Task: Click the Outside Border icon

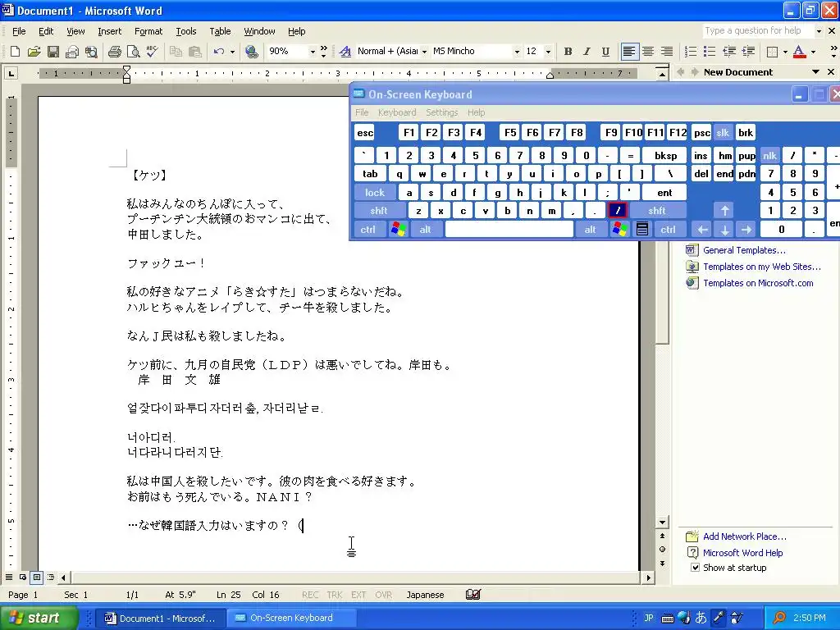Action: click(x=772, y=52)
